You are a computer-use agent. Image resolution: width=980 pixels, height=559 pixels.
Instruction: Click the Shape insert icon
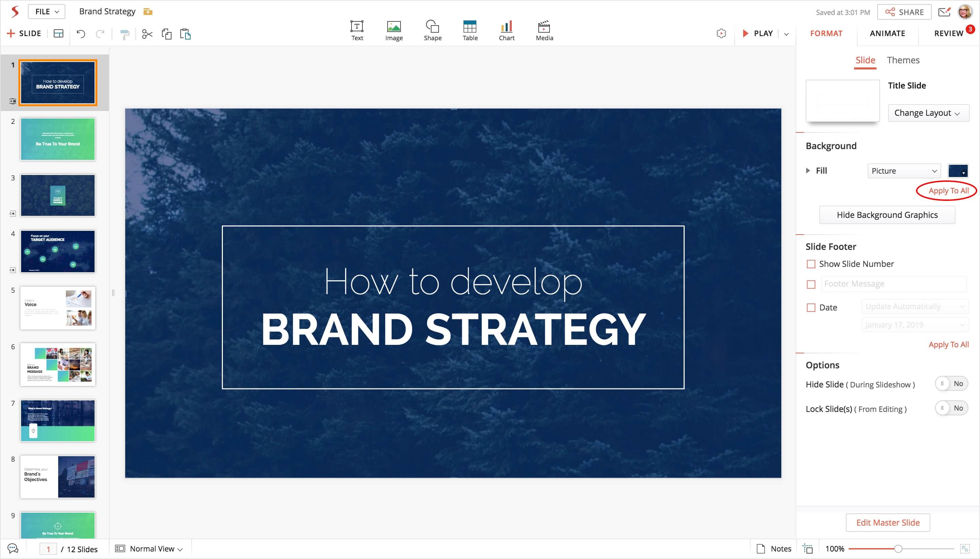click(x=432, y=30)
